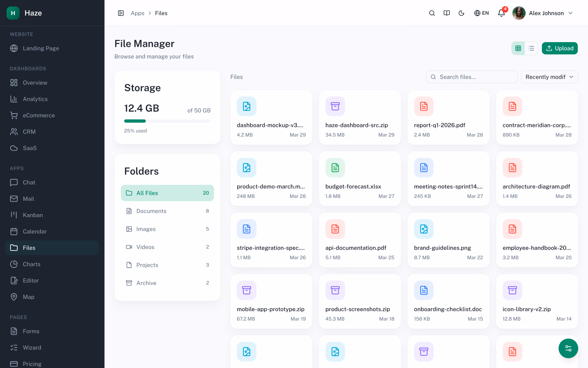Screen dimensions: 588x368
Task: Select the Projects folder
Action: coord(167,265)
